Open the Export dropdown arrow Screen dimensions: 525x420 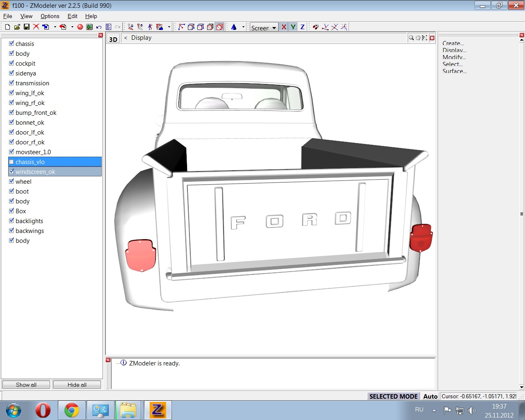pos(72,27)
